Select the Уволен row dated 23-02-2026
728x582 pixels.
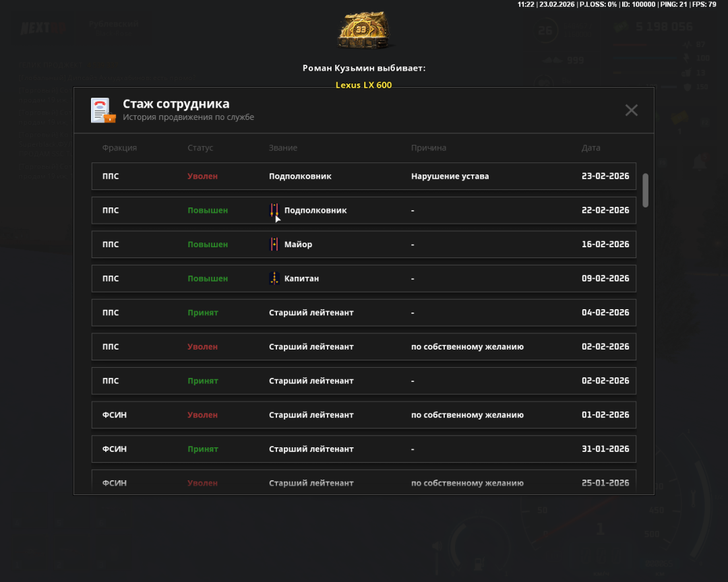tap(363, 176)
